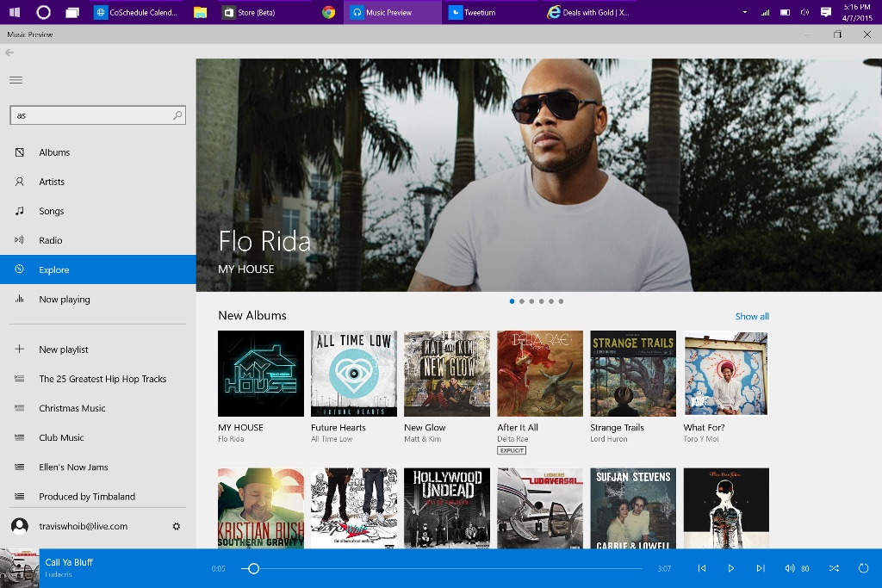Open the Windows Start button
The width and height of the screenshot is (882, 588).
click(x=15, y=12)
